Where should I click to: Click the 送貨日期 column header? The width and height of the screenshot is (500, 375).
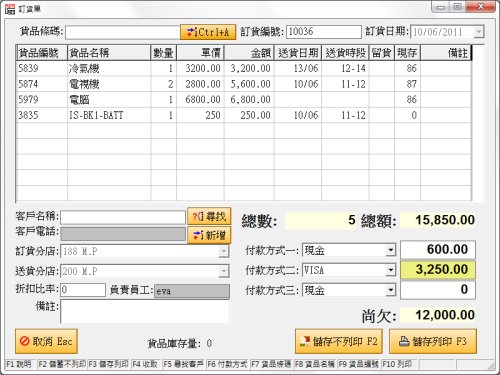pyautogui.click(x=298, y=53)
